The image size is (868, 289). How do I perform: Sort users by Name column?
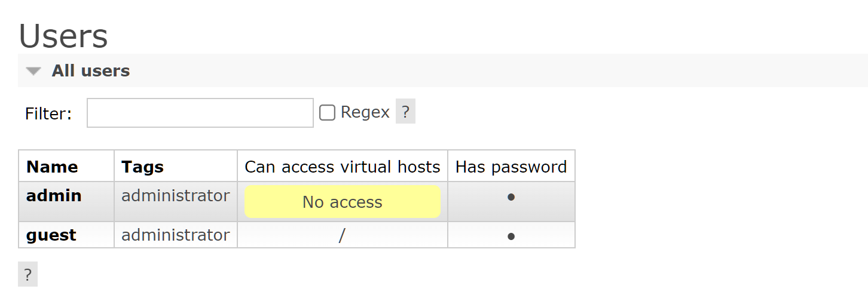(x=52, y=167)
